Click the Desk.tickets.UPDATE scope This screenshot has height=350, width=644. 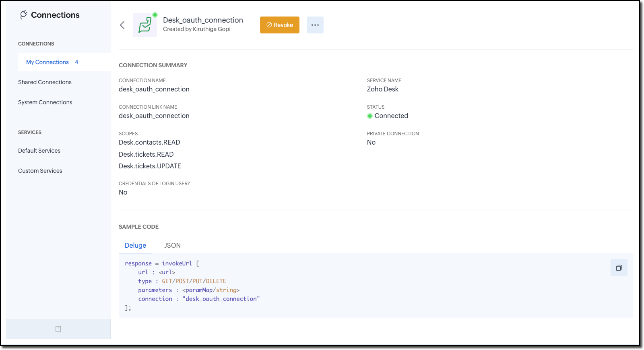click(x=150, y=166)
